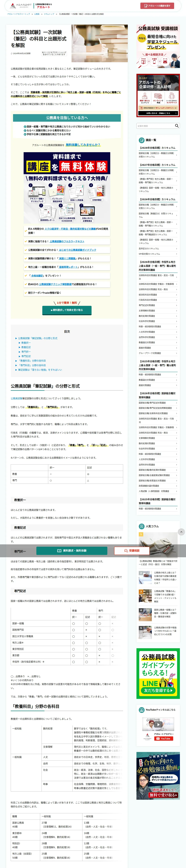
Task: Click the 人気コラム heading icon
Action: 141,526
